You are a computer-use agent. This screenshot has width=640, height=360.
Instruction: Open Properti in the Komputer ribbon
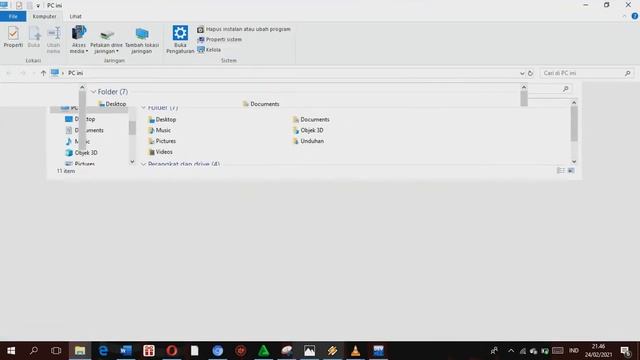(13, 37)
